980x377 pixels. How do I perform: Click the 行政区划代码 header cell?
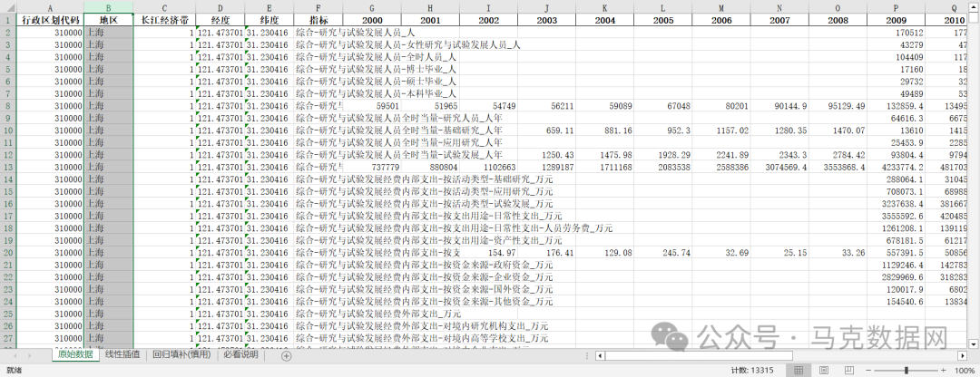pos(49,20)
